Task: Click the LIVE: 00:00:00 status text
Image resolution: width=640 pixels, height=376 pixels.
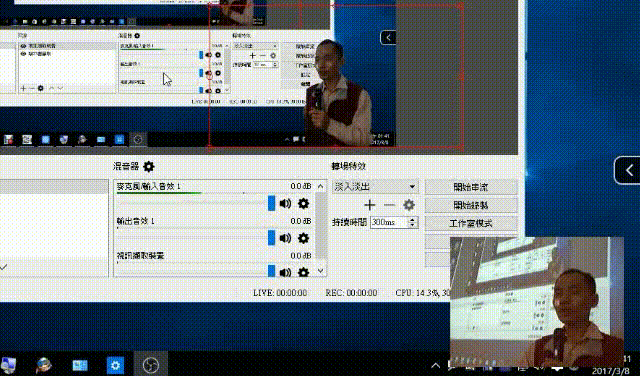Action: tap(280, 293)
